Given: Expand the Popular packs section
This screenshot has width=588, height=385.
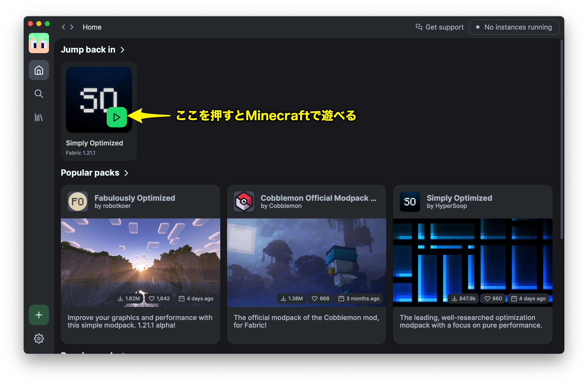Looking at the screenshot, I should [x=95, y=173].
